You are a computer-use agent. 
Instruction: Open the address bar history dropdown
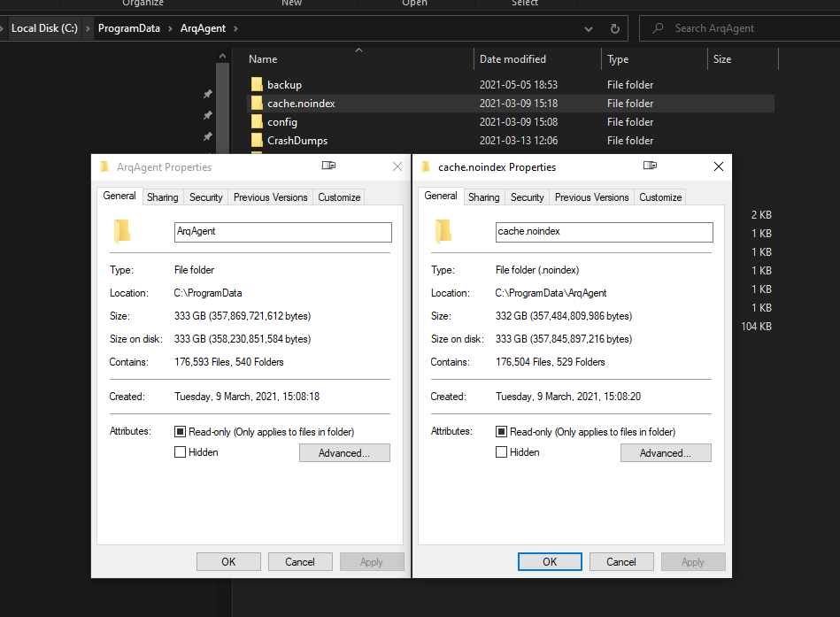point(589,28)
